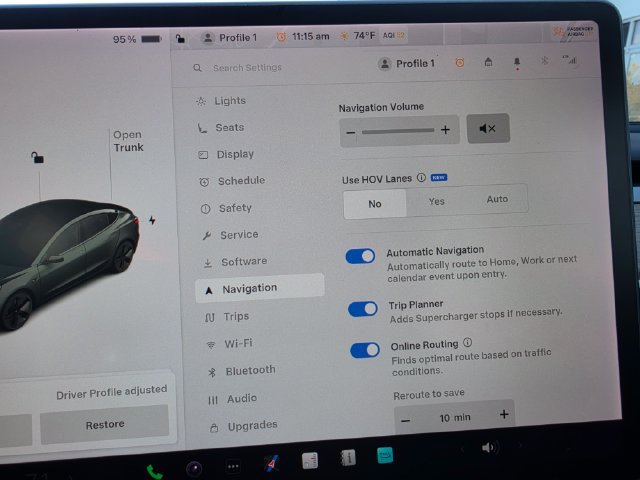Click the Lights sun icon in sidebar
The image size is (640, 480).
click(201, 101)
